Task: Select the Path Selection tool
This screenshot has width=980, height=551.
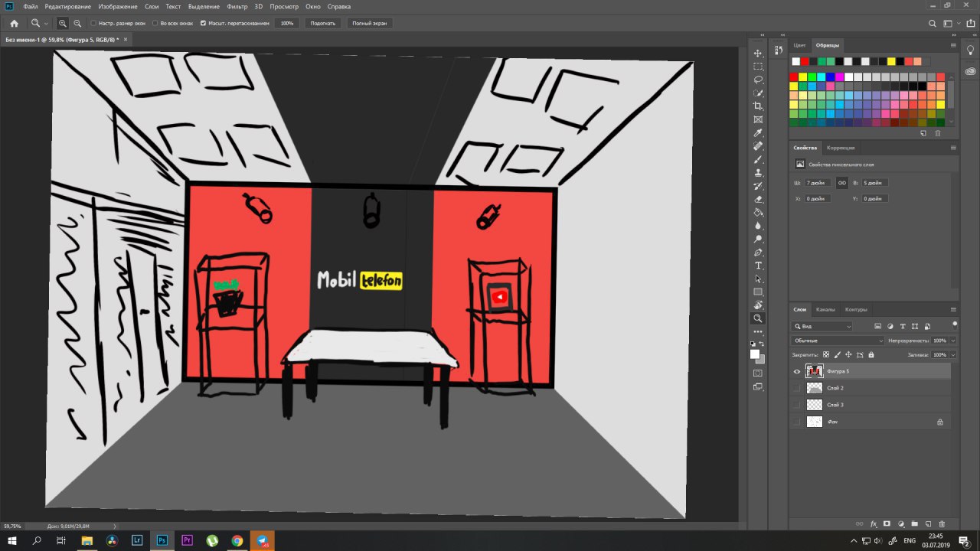Action: 758,279
